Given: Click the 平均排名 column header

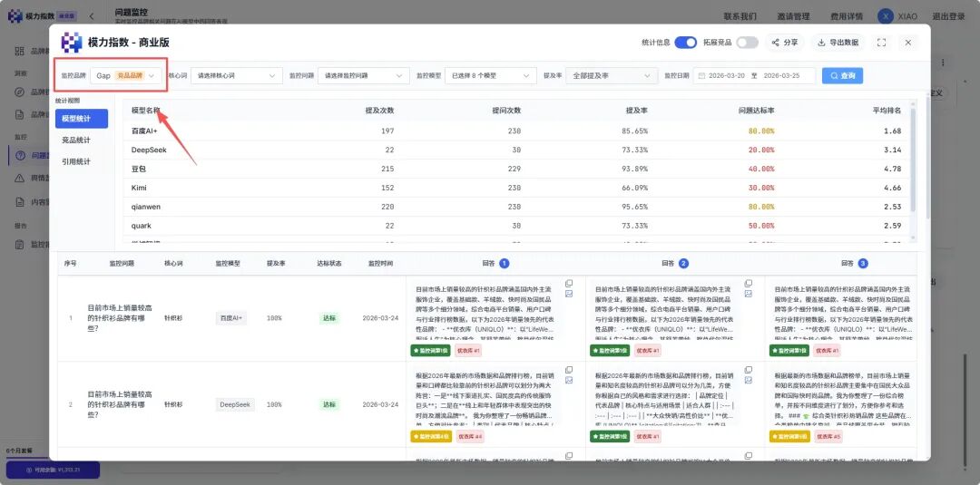Looking at the screenshot, I should 887,111.
